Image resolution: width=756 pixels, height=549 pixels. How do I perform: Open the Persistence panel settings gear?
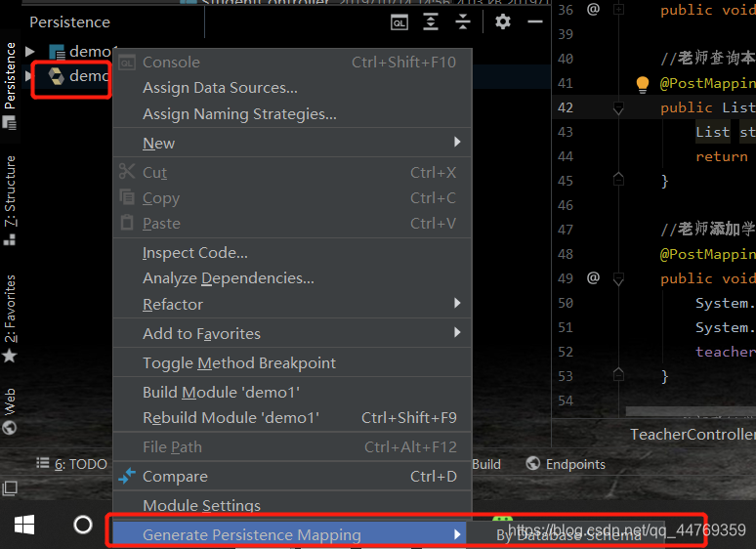pos(502,21)
